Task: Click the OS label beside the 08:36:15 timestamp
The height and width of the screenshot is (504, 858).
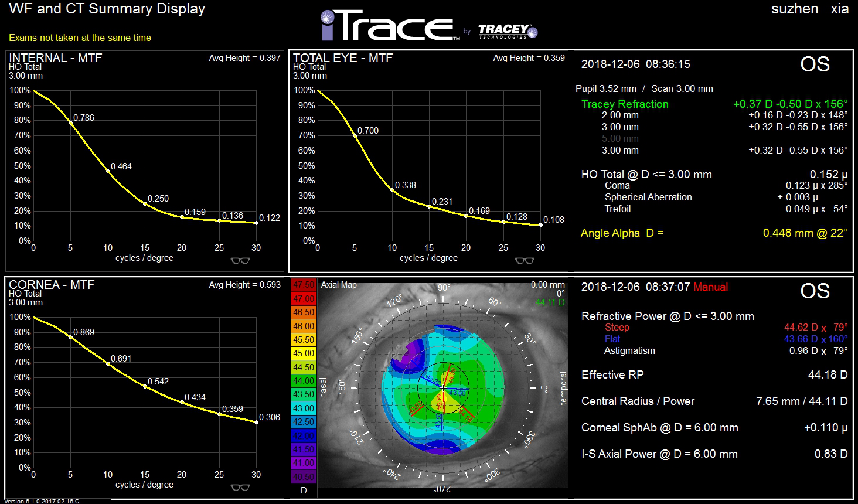Action: pyautogui.click(x=815, y=64)
